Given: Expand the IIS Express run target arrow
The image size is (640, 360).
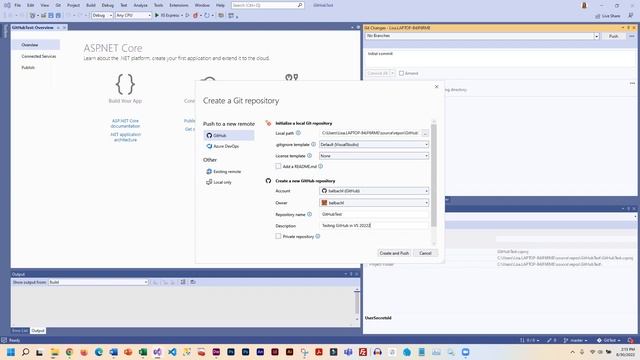Looking at the screenshot, I should (182, 15).
